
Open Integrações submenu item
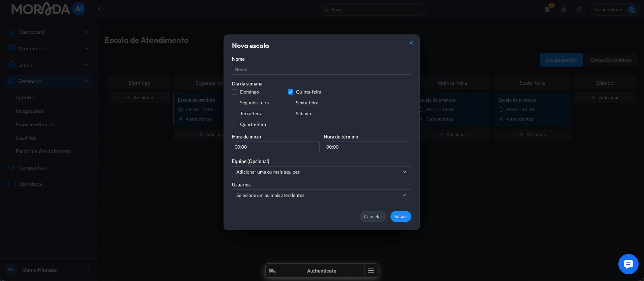[29, 111]
